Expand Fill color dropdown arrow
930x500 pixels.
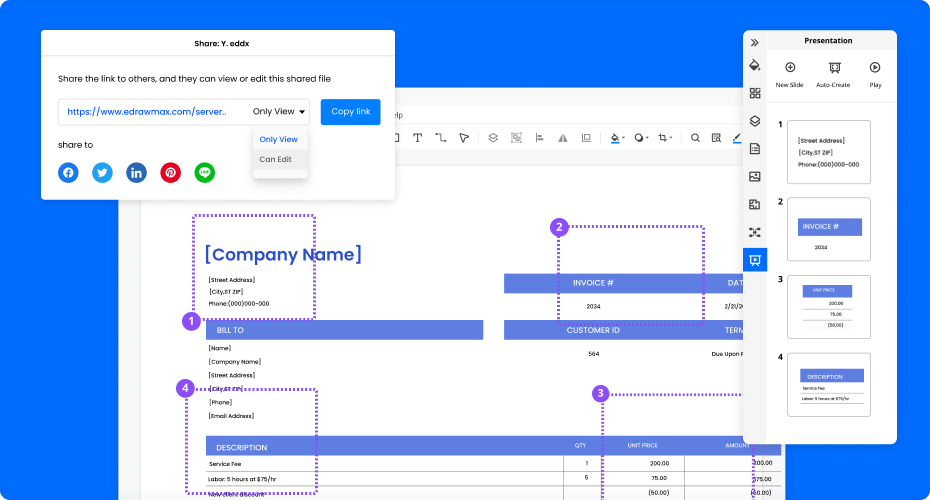(623, 138)
